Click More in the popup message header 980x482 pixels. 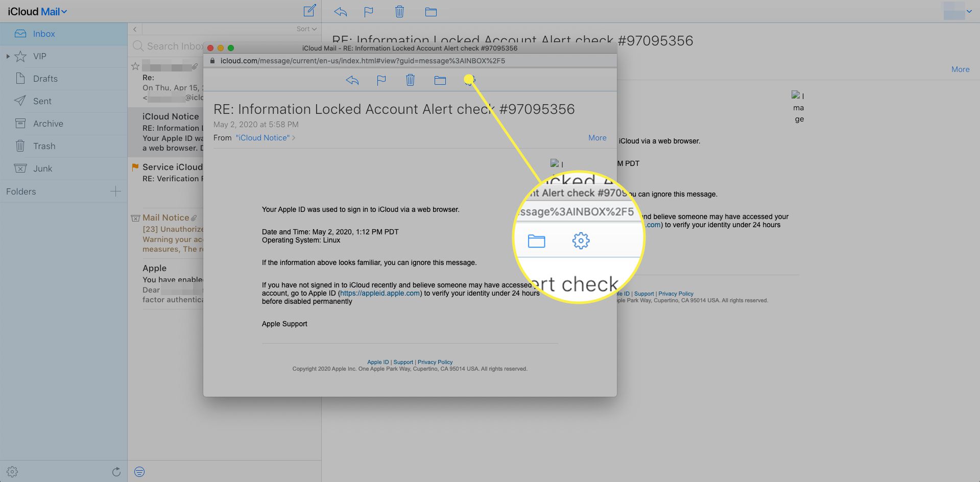point(597,138)
